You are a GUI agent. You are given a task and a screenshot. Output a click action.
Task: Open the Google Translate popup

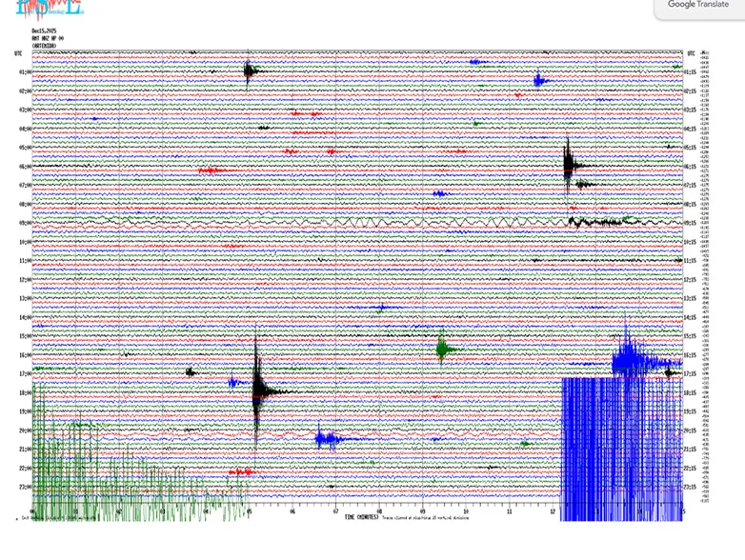(697, 6)
